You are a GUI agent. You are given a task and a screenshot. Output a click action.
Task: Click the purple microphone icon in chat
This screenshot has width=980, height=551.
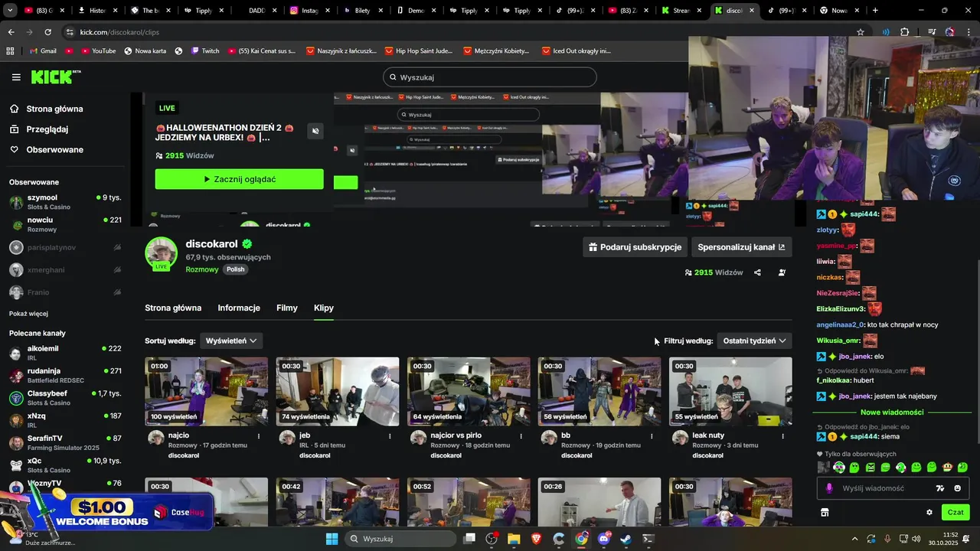click(829, 488)
